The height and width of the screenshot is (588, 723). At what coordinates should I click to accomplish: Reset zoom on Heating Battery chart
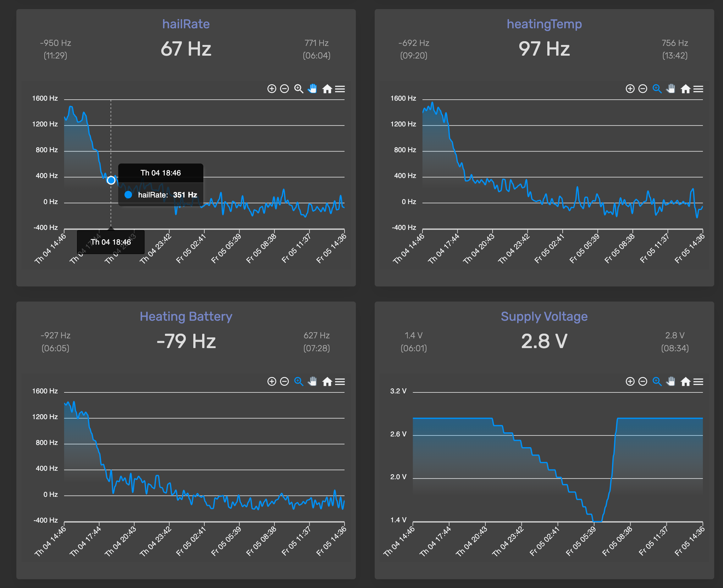tap(327, 382)
